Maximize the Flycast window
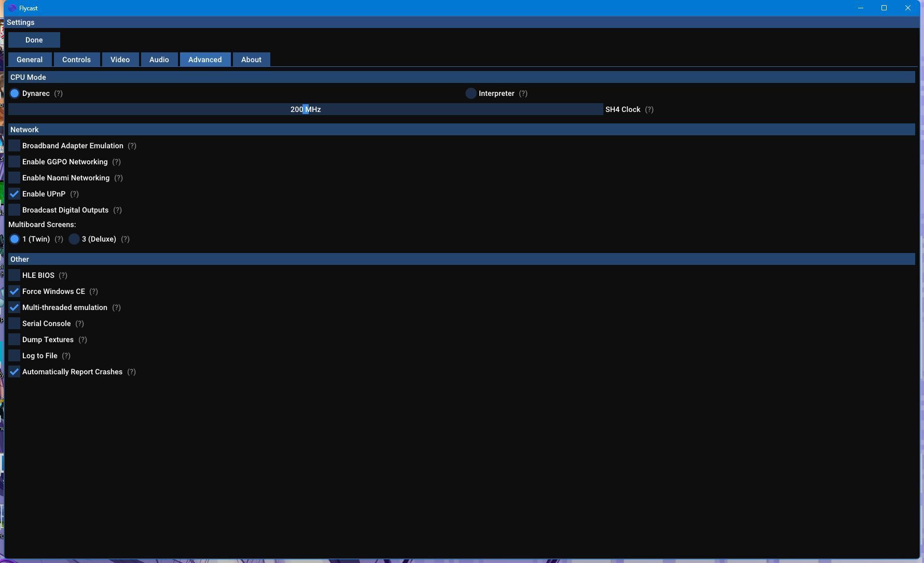 884,8
